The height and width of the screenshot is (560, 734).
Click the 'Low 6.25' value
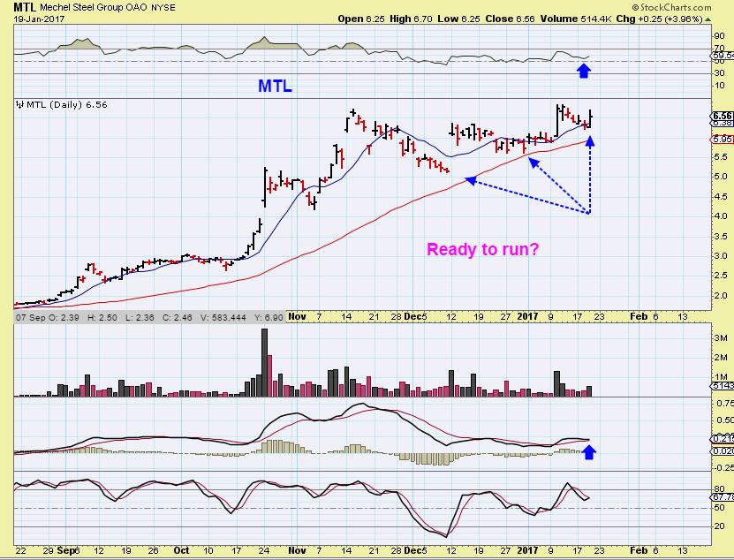click(x=458, y=19)
